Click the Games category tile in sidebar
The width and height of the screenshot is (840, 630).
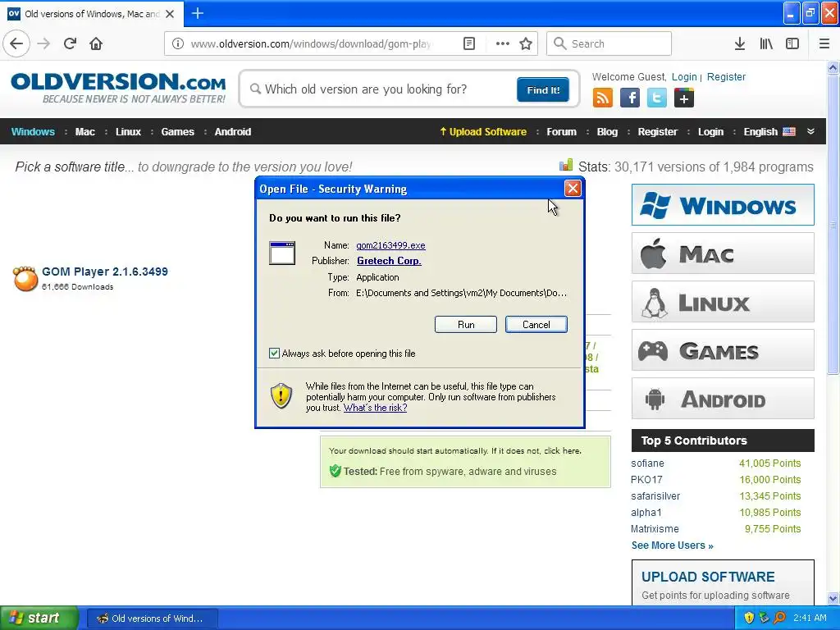pos(723,350)
